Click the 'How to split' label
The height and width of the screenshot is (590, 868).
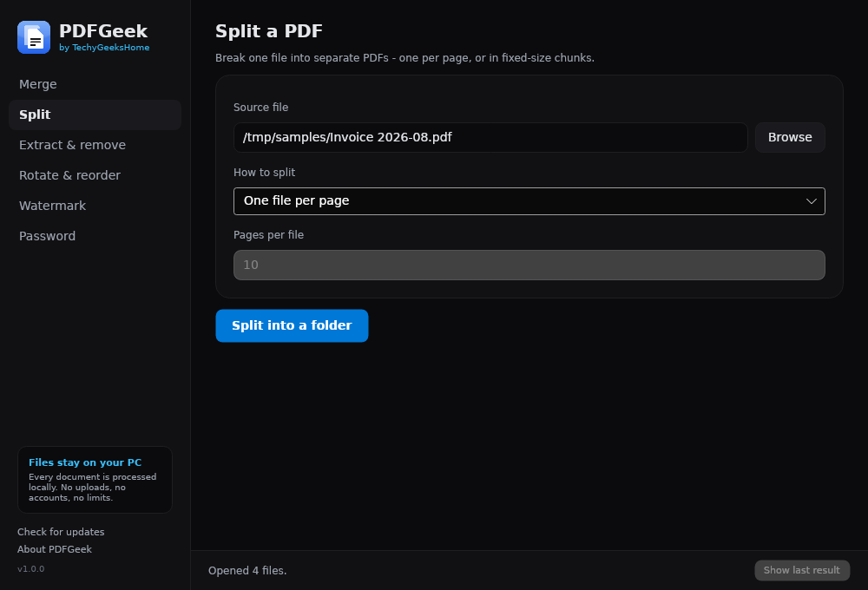[264, 172]
